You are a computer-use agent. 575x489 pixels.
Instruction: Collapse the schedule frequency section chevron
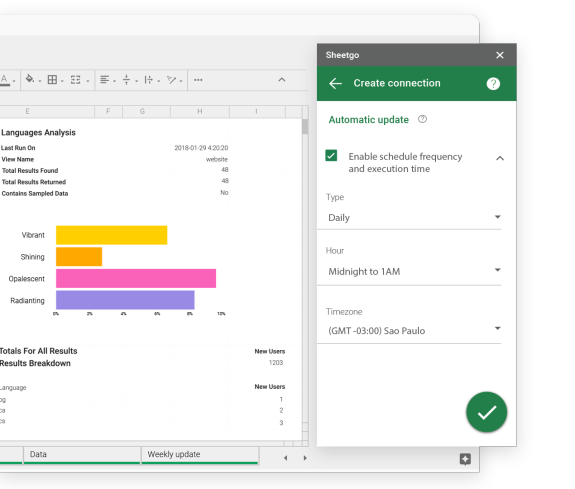[x=500, y=158]
